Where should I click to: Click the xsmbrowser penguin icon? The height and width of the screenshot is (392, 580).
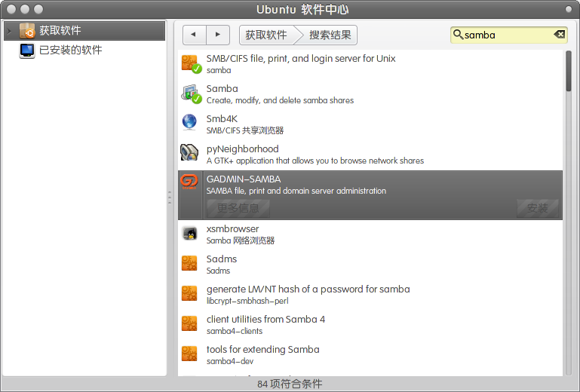190,234
